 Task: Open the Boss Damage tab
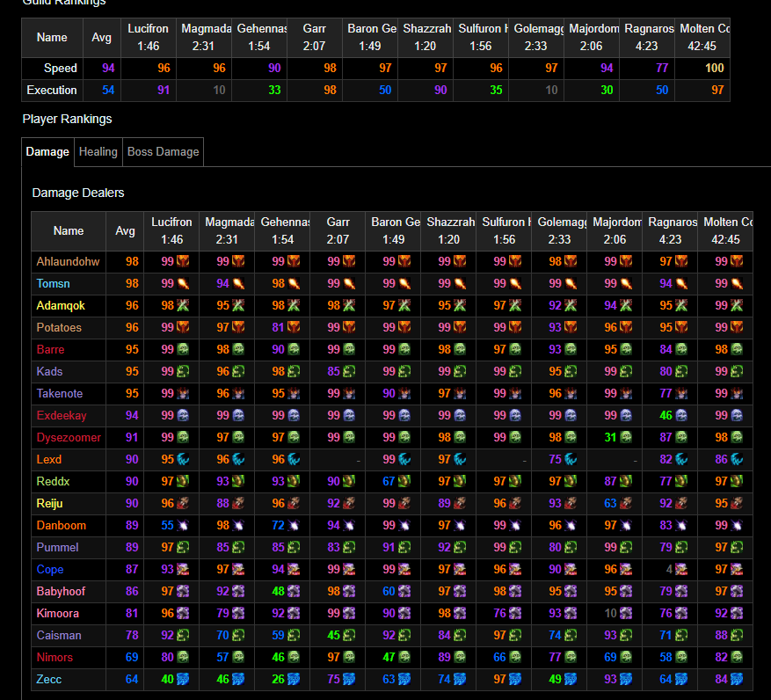163,151
